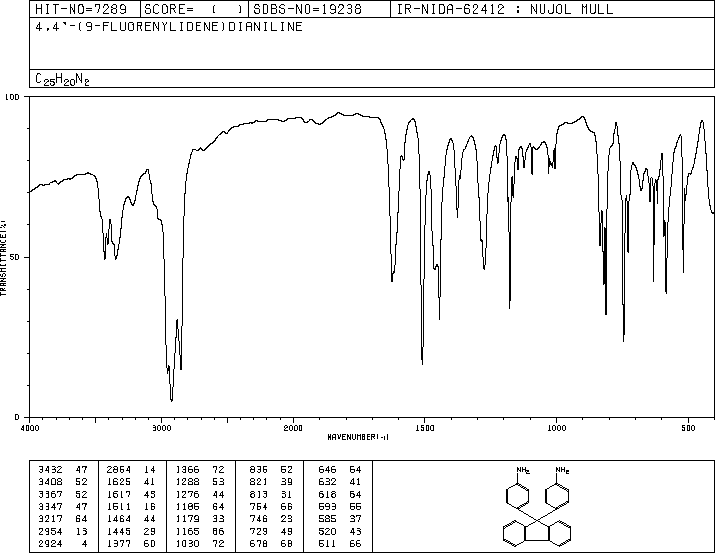
Task: Select peak table entry 585
Action: pyautogui.click(x=340, y=519)
